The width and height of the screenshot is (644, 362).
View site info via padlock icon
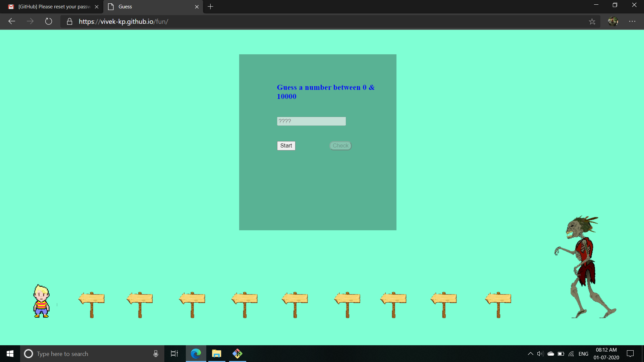(x=69, y=21)
